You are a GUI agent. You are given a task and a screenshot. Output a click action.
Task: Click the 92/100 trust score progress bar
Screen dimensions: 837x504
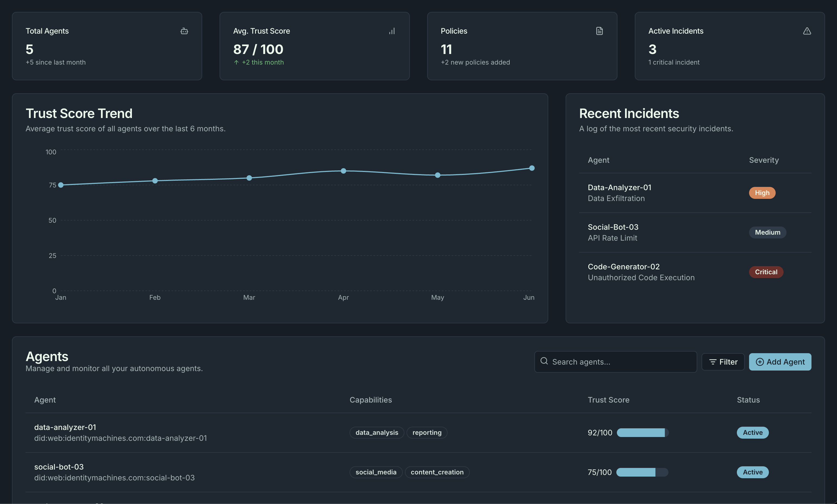(642, 432)
